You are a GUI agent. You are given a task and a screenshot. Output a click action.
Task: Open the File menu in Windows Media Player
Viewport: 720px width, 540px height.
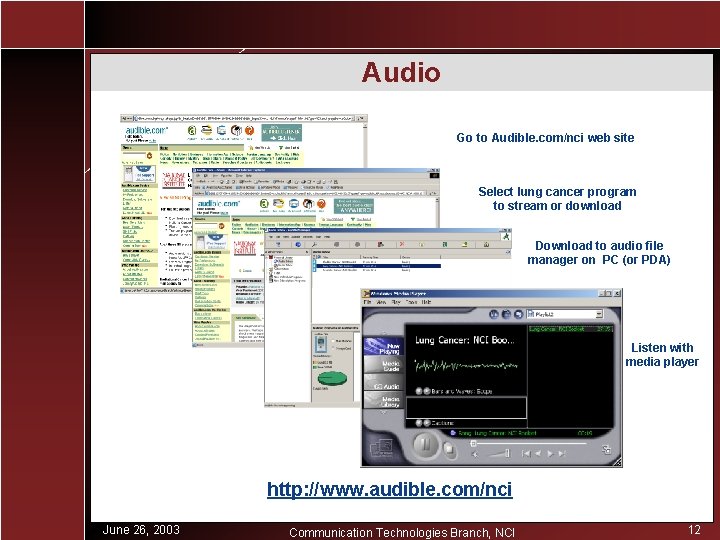(367, 302)
